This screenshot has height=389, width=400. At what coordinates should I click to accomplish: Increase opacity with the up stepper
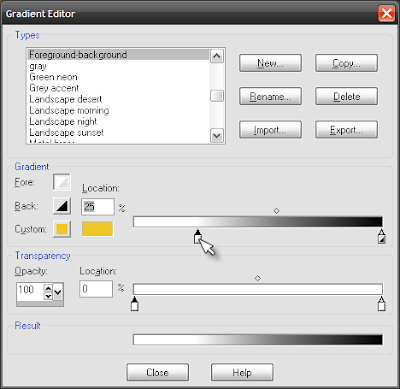coord(48,288)
